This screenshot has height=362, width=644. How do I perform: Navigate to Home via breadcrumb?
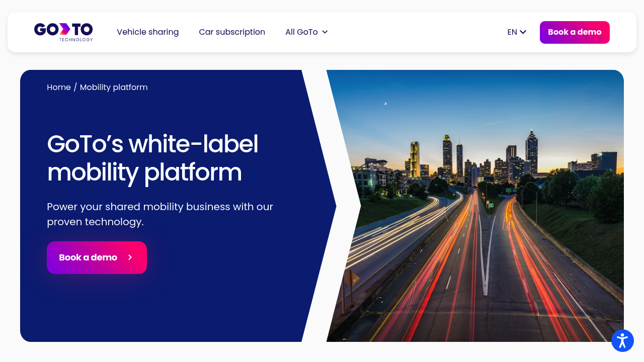pyautogui.click(x=59, y=87)
